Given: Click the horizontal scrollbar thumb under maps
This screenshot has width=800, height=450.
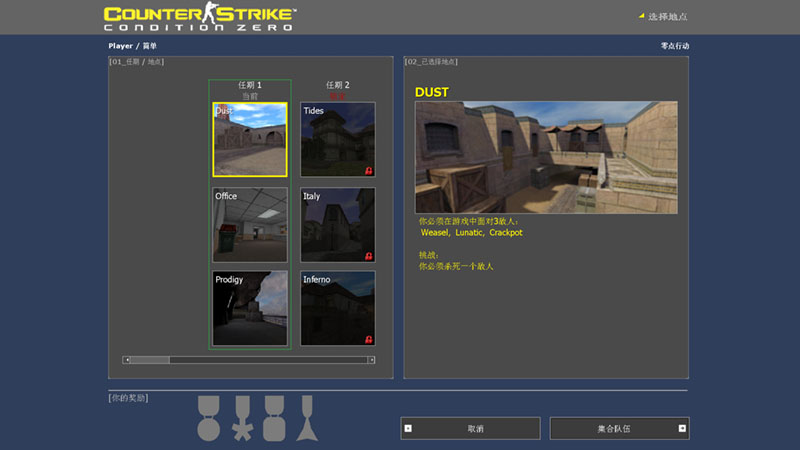Looking at the screenshot, I should [x=150, y=359].
